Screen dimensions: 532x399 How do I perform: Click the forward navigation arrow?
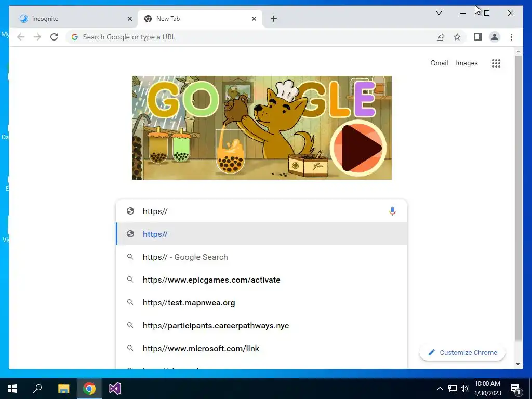point(37,37)
